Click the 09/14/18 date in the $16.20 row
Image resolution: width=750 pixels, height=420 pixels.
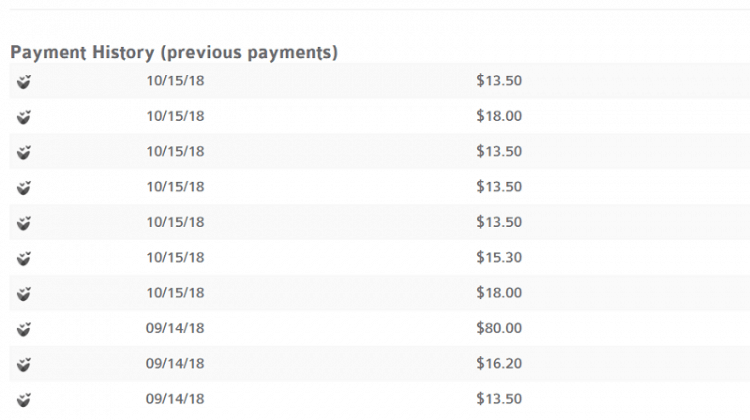coord(175,364)
